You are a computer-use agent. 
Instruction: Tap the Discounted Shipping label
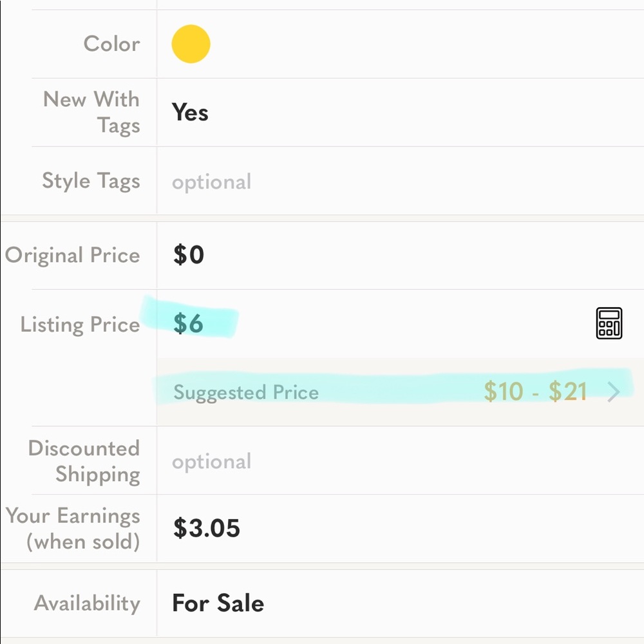84,462
